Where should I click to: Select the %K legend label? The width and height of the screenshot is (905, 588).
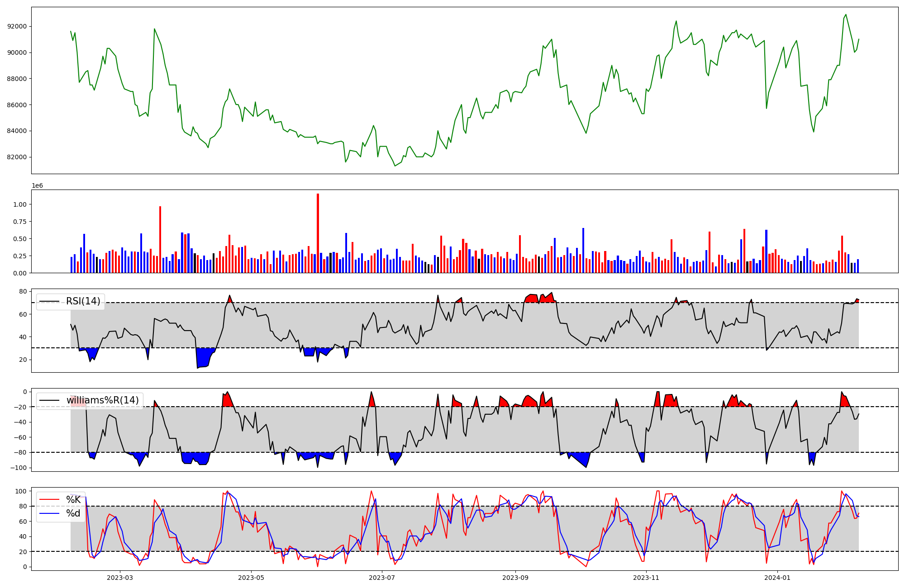pos(73,500)
